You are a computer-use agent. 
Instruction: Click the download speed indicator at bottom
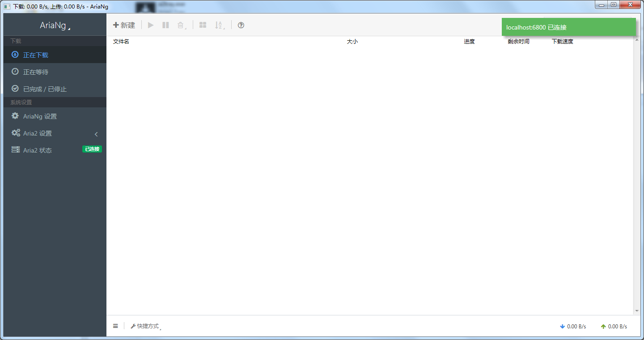[573, 327]
